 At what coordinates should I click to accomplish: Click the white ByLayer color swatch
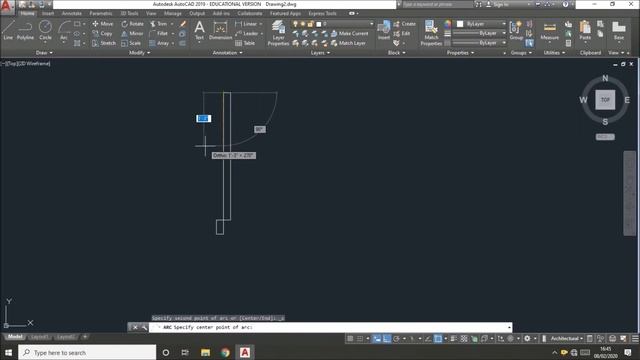[460, 24]
